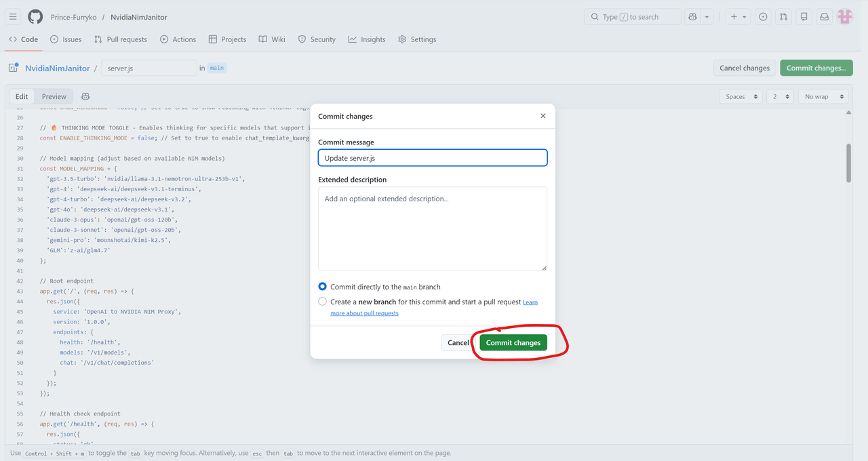The image size is (868, 461).
Task: Open pull requests icon in header
Action: [x=783, y=17]
